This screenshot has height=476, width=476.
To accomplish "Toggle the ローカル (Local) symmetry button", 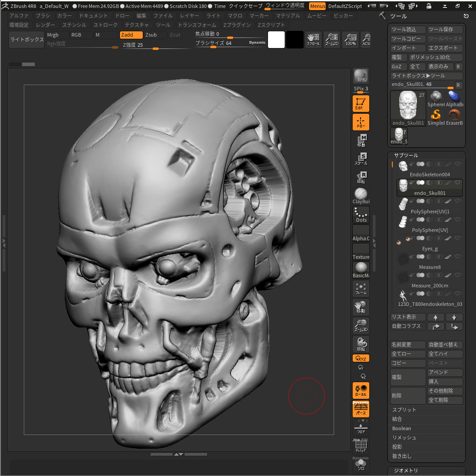I will 361,390.
